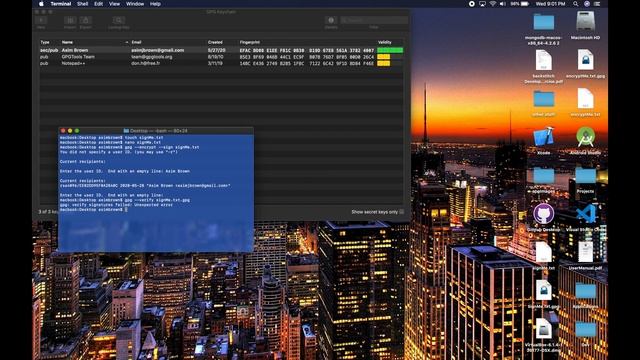Open the Details info icon in GPG Keychain
Screen dimensions: 640x360
[x=331, y=20]
